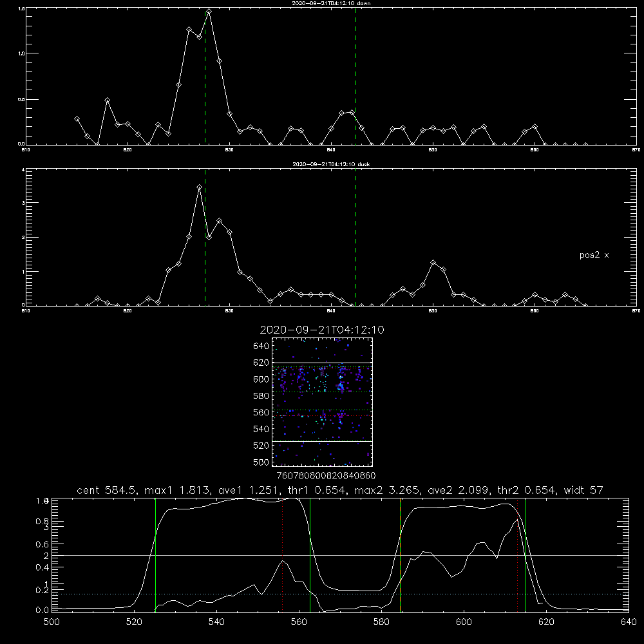
Task: Click the timestamp title above the small spectral image
Action: [x=322, y=330]
